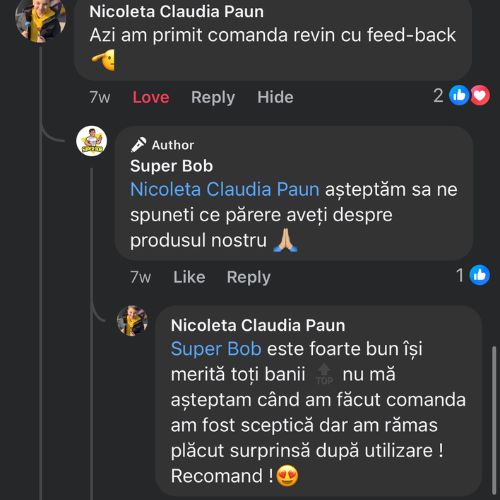This screenshot has width=500, height=500.
Task: Open the tagged Nicoleta Claudia Paun mention link
Action: (x=225, y=189)
